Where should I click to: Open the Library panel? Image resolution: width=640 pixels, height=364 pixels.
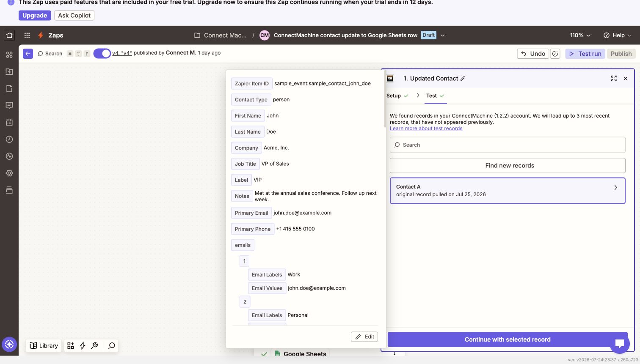[44, 346]
